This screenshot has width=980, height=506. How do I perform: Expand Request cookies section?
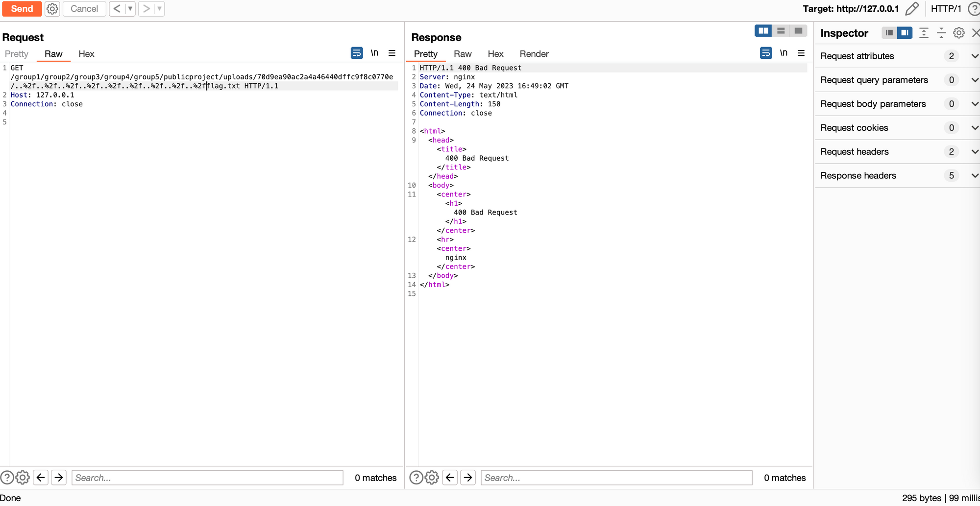tap(898, 128)
